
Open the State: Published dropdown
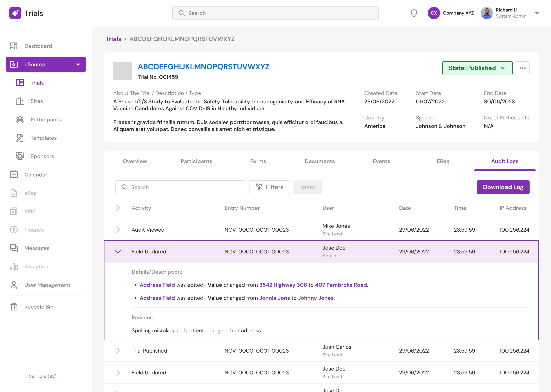(x=477, y=68)
